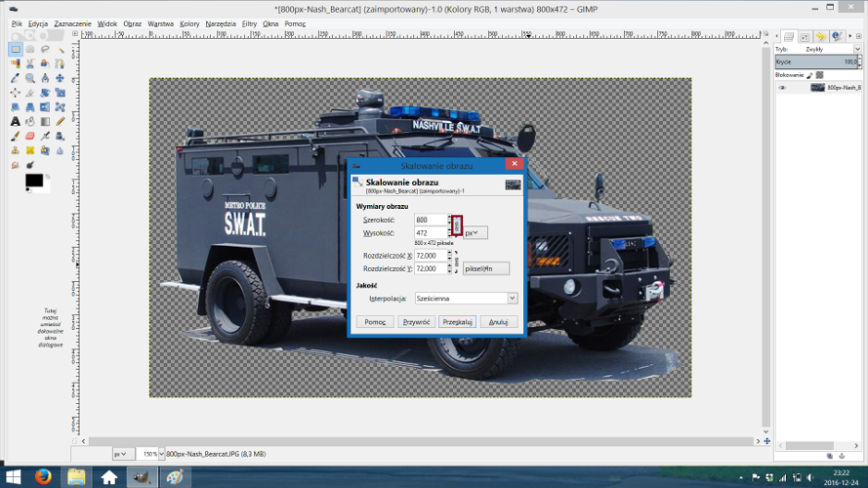The width and height of the screenshot is (868, 488).
Task: Select the Text tool
Action: click(x=15, y=121)
